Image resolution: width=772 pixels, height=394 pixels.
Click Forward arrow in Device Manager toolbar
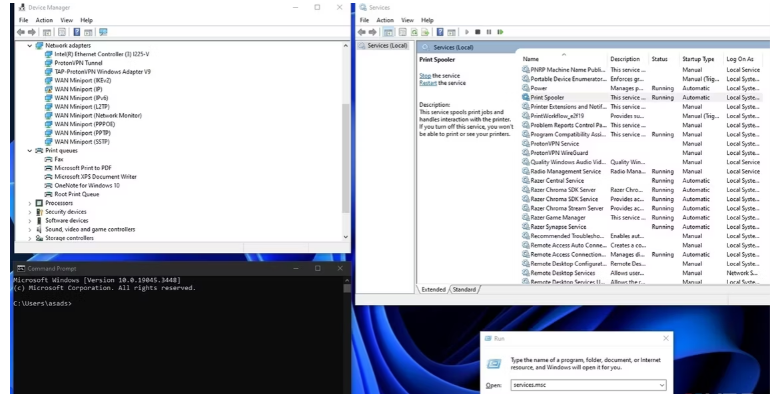point(32,32)
